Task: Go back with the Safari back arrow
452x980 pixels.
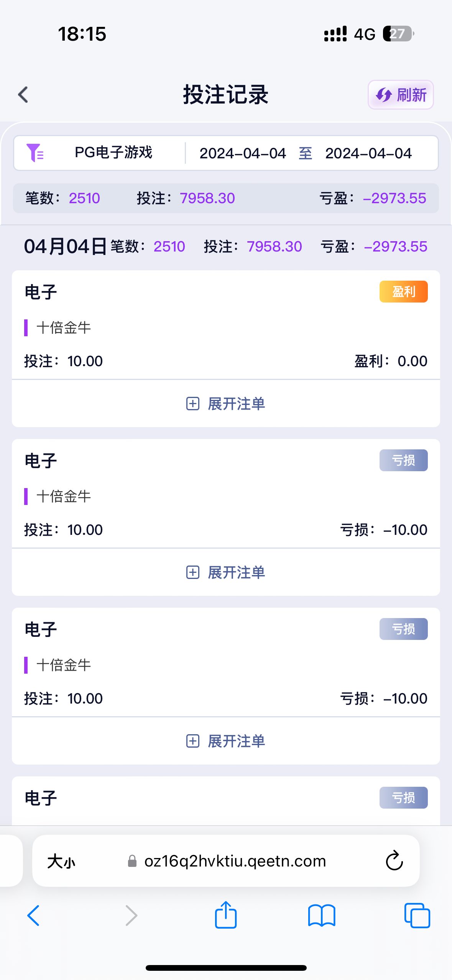Action: [x=33, y=916]
